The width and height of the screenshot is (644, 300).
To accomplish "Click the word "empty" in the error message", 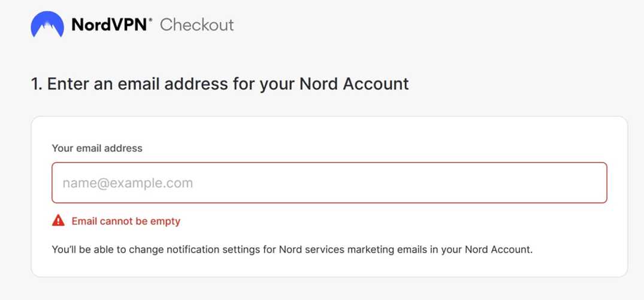I will coord(166,221).
